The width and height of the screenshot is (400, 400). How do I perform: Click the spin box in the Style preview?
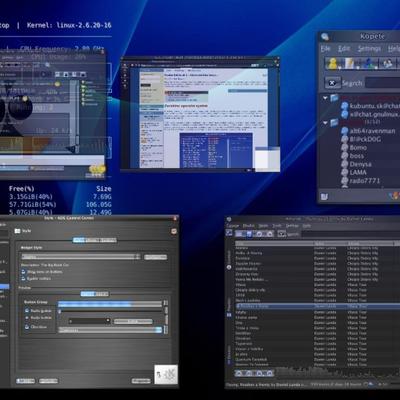[x=89, y=321]
